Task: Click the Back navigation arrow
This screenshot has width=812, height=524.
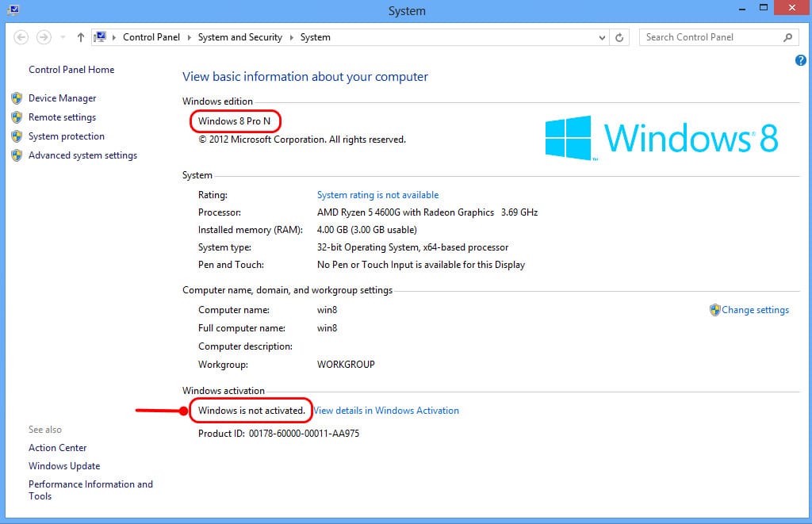Action: click(21, 37)
